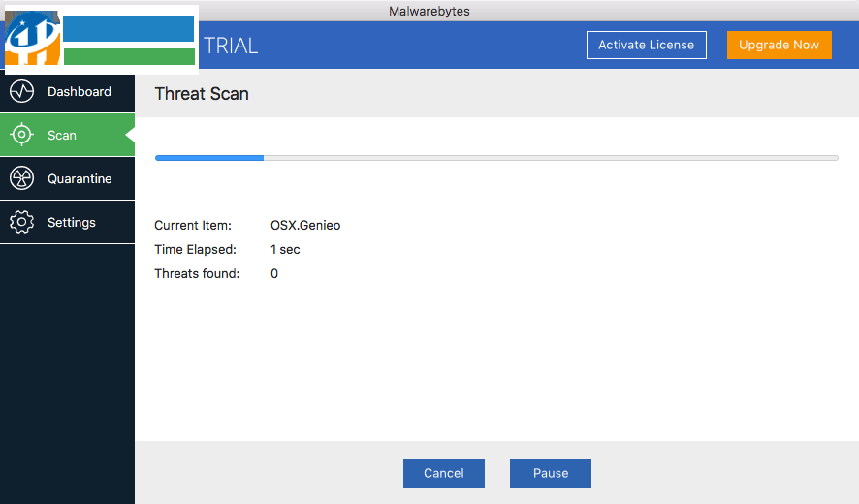Open the Settings sidebar label

coord(72,222)
